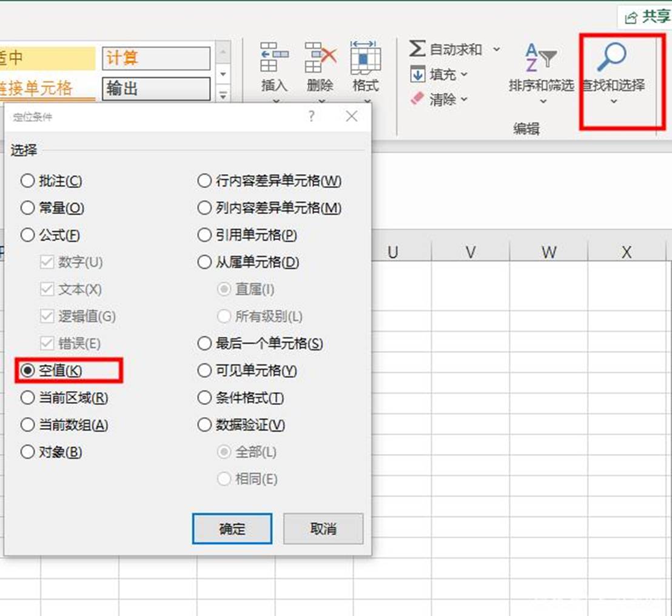Select column X header
Image resolution: width=672 pixels, height=616 pixels.
627,252
